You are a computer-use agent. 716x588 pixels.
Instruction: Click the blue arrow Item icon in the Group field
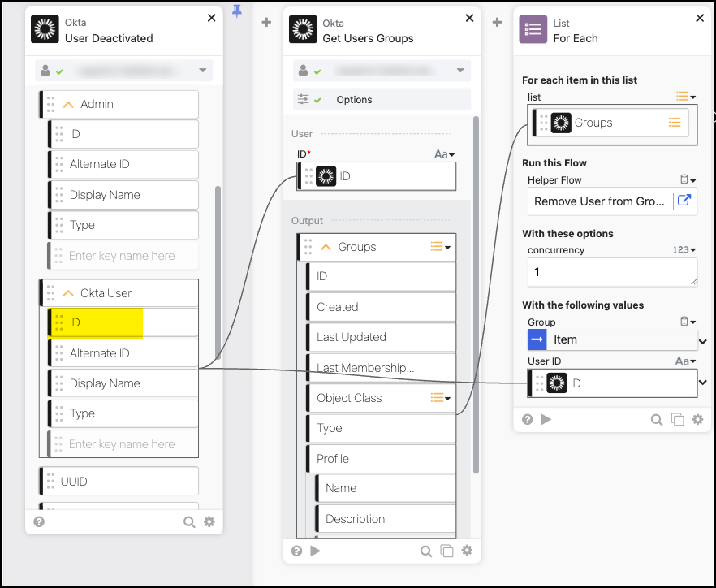coord(537,339)
